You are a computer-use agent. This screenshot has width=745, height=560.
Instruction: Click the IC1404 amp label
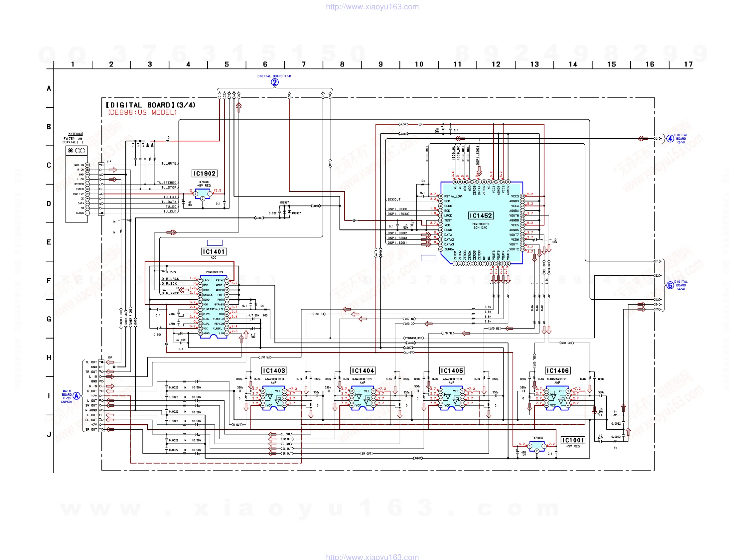(x=363, y=371)
